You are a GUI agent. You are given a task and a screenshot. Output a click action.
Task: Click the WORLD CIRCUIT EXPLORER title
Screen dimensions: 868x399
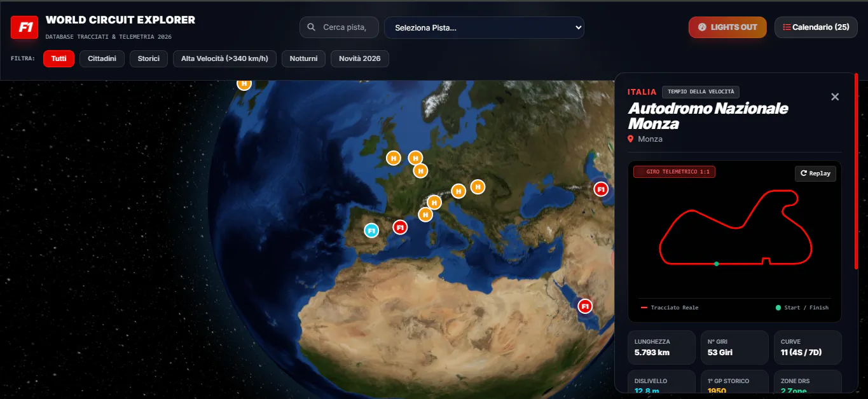point(120,20)
